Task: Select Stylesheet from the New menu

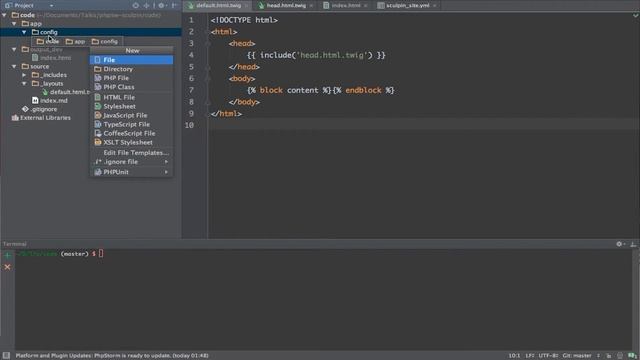Action: click(131, 106)
